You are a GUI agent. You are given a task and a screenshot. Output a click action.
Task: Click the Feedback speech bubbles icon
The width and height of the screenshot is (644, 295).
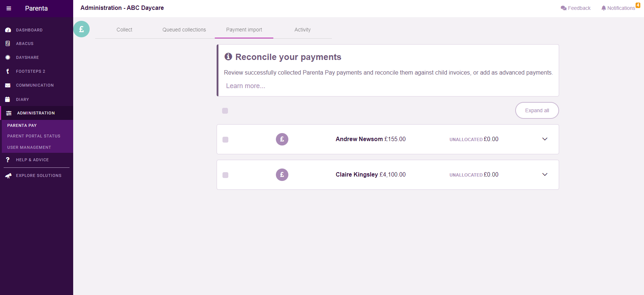click(563, 8)
